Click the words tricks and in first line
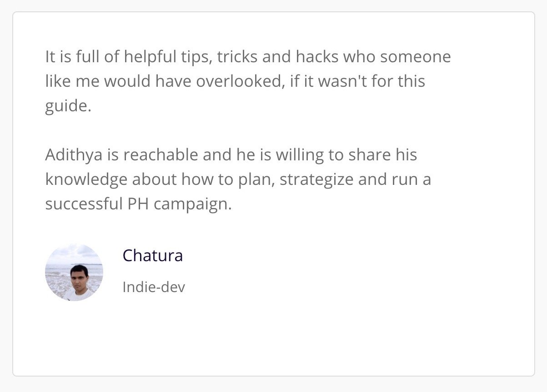This screenshot has height=392, width=547. [254, 57]
